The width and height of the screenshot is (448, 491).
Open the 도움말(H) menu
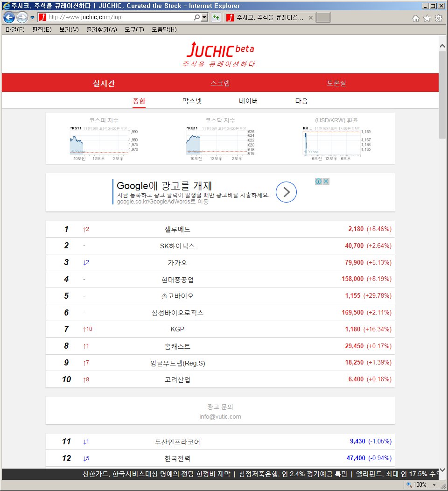164,29
